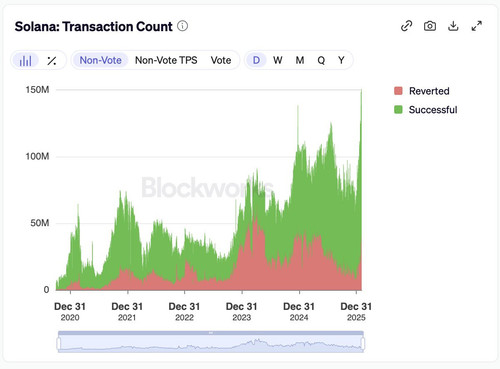Click the Dec 31 2023 axis label
500x369 pixels.
[242, 311]
